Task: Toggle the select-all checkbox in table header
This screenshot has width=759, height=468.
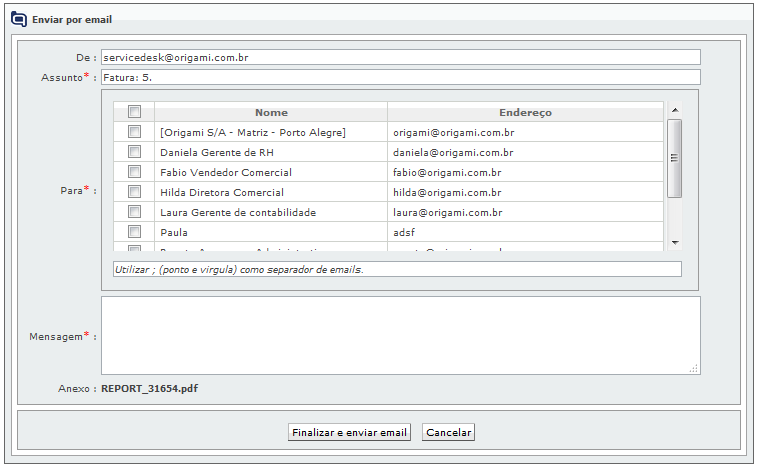Action: 134,112
